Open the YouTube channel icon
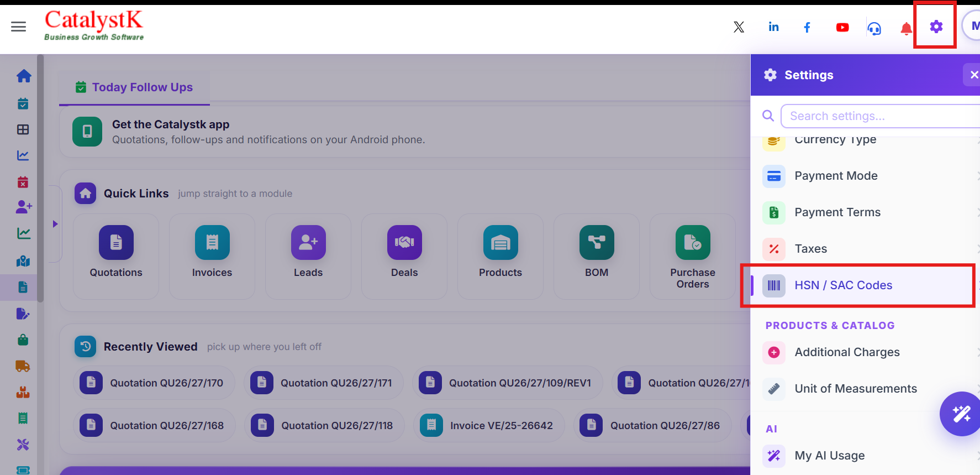 pos(842,27)
